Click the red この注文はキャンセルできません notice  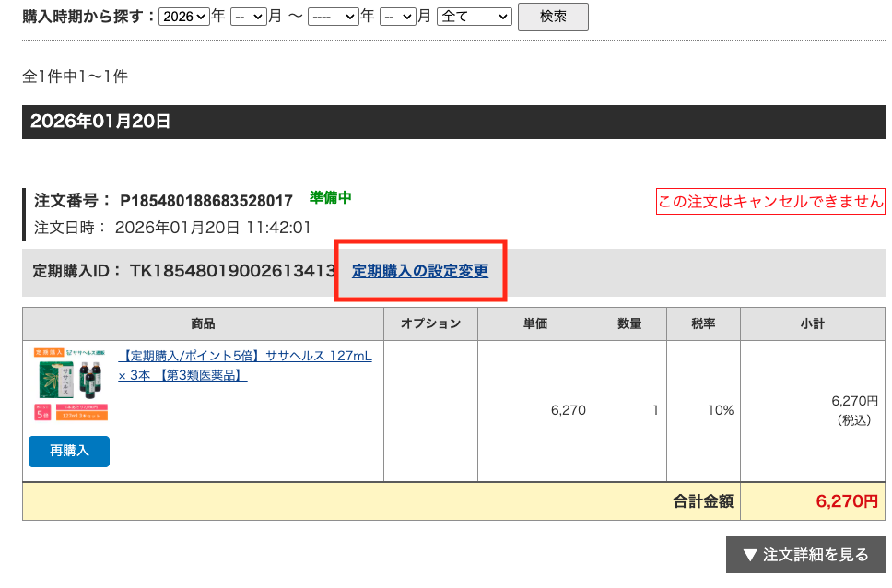pos(770,201)
